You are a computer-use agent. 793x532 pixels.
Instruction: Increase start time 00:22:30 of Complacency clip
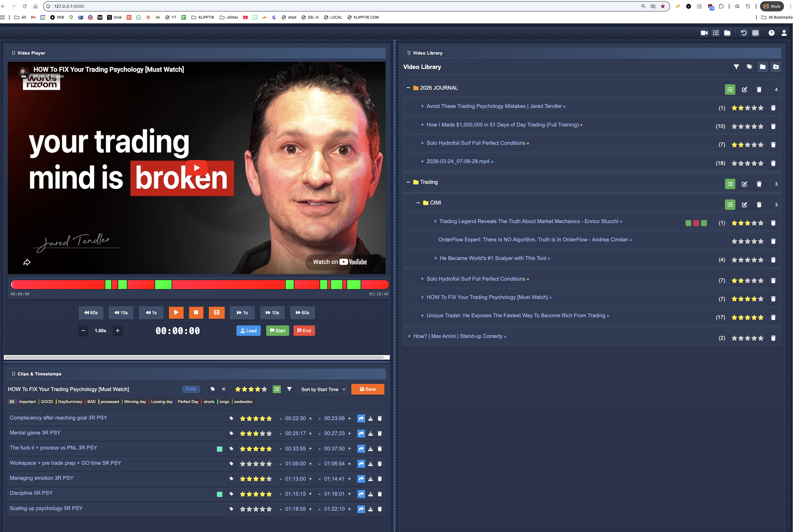pos(310,419)
